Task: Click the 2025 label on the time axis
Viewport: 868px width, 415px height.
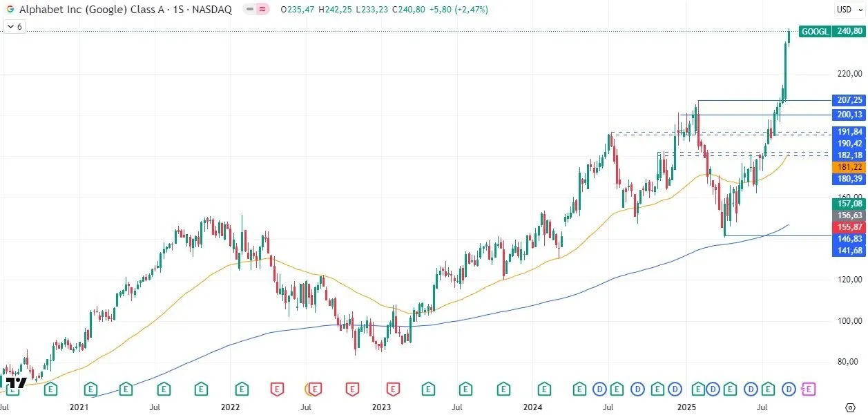Action: (687, 407)
